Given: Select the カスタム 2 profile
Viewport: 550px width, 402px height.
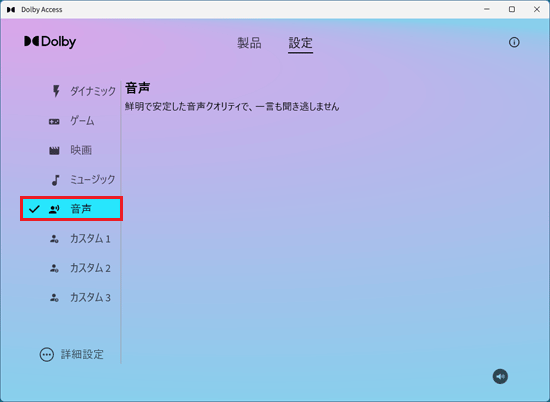Looking at the screenshot, I should pyautogui.click(x=90, y=268).
